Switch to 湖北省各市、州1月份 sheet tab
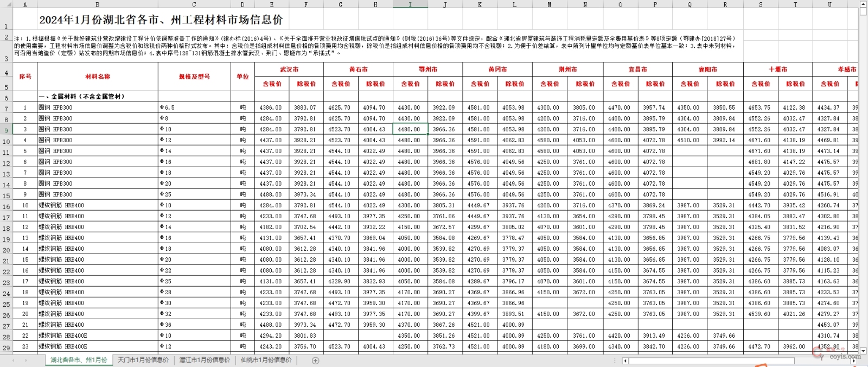 pos(79,360)
